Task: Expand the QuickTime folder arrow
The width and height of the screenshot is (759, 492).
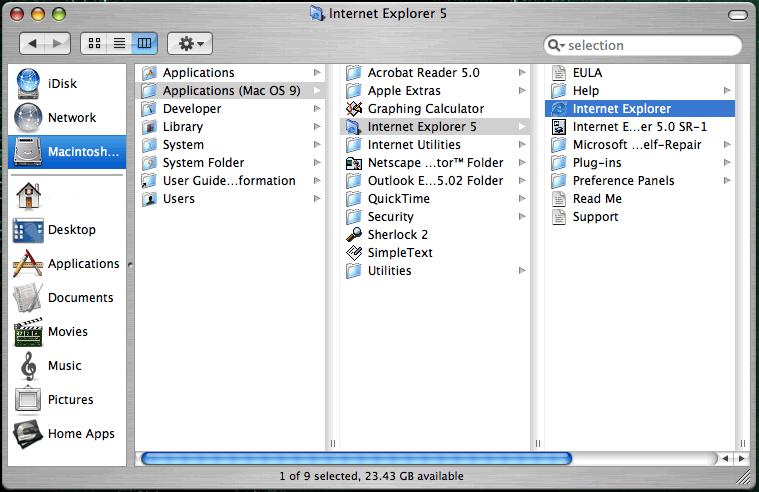Action: [x=522, y=199]
